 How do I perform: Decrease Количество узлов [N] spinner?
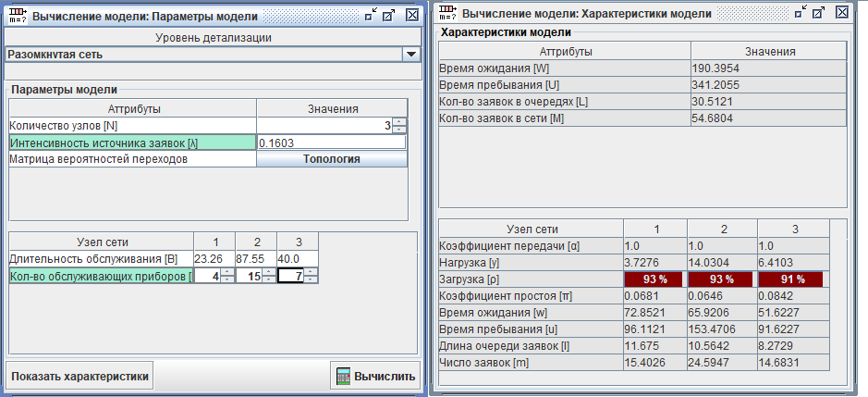(x=400, y=130)
